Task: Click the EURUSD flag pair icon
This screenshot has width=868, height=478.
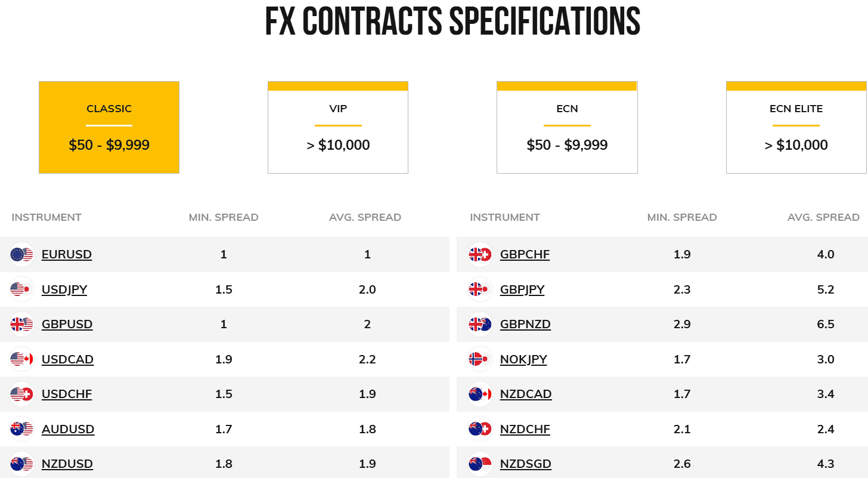Action: coord(21,255)
